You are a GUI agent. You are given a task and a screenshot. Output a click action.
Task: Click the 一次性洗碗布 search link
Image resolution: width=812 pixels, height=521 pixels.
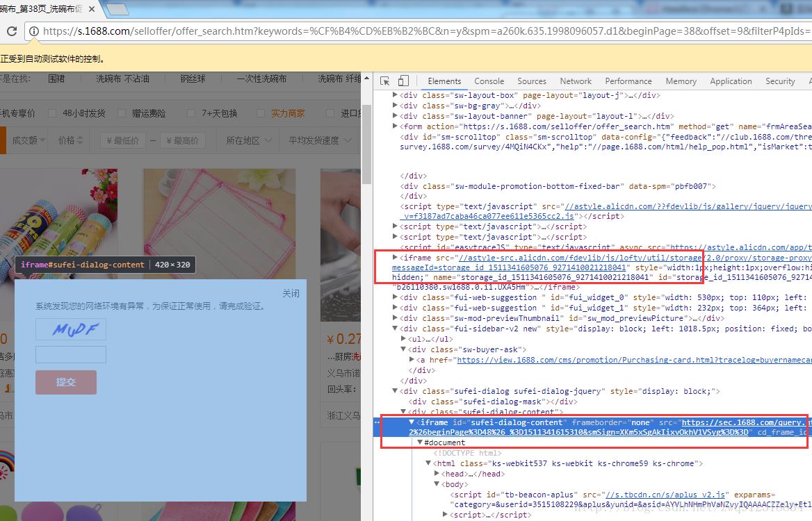pos(261,78)
